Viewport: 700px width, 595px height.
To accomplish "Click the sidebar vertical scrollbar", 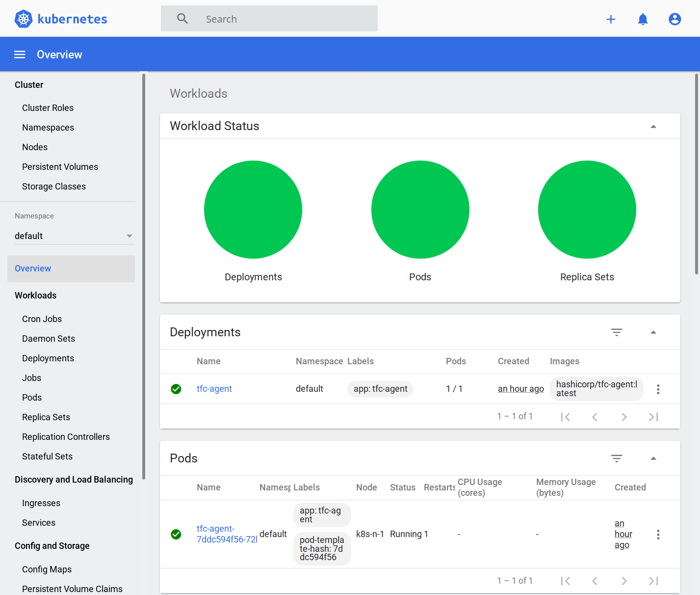I will pyautogui.click(x=144, y=276).
